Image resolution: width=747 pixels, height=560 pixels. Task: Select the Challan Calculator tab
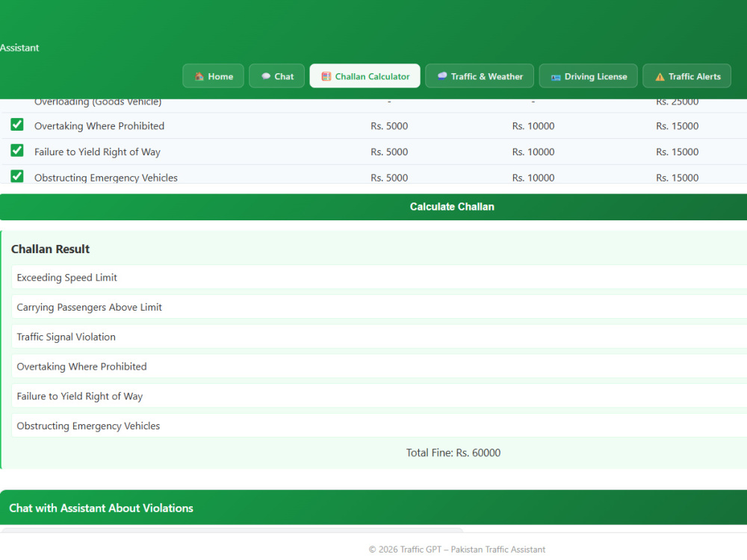tap(365, 76)
